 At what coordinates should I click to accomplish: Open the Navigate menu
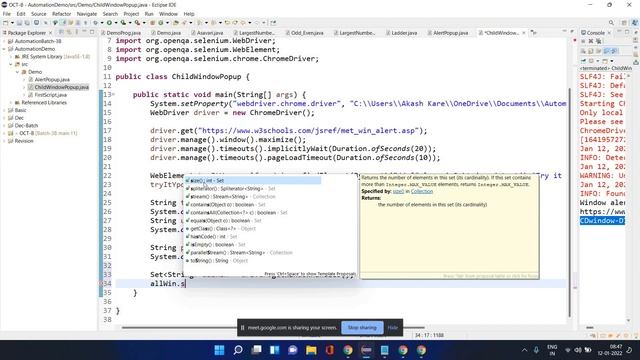87,14
